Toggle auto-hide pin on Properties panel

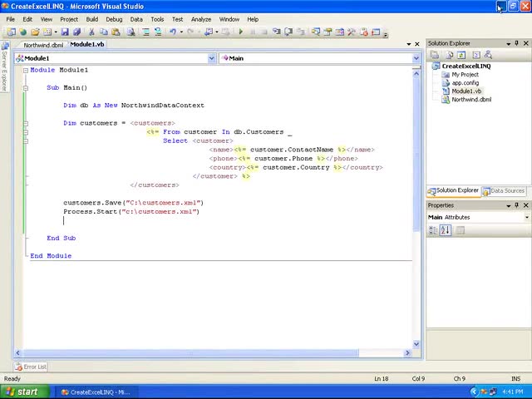pos(516,205)
